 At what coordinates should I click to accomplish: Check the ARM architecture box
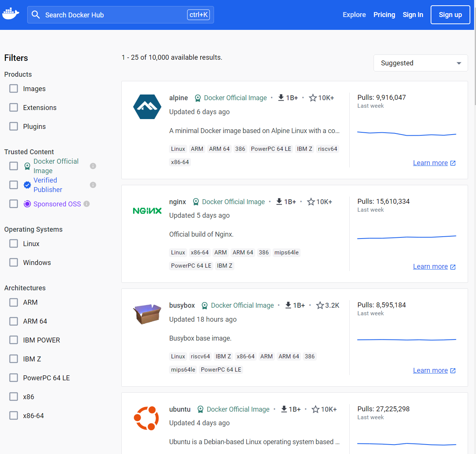(x=14, y=302)
